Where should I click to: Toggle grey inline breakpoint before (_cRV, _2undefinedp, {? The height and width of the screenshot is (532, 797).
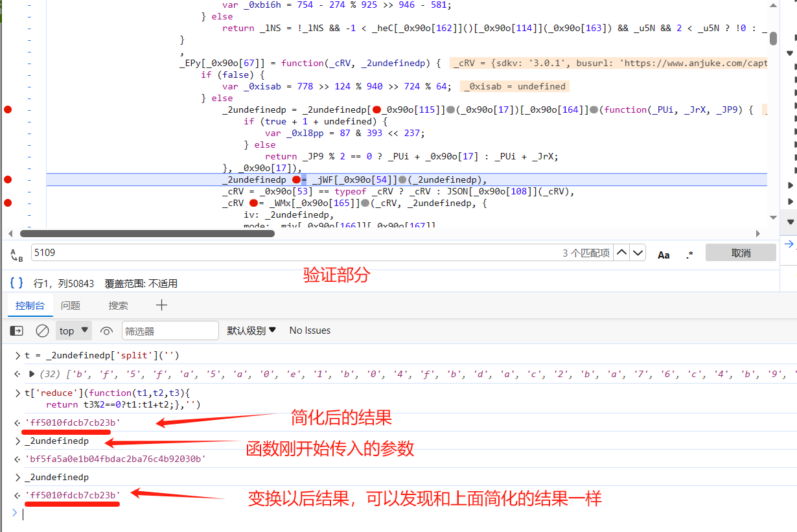pyautogui.click(x=365, y=203)
